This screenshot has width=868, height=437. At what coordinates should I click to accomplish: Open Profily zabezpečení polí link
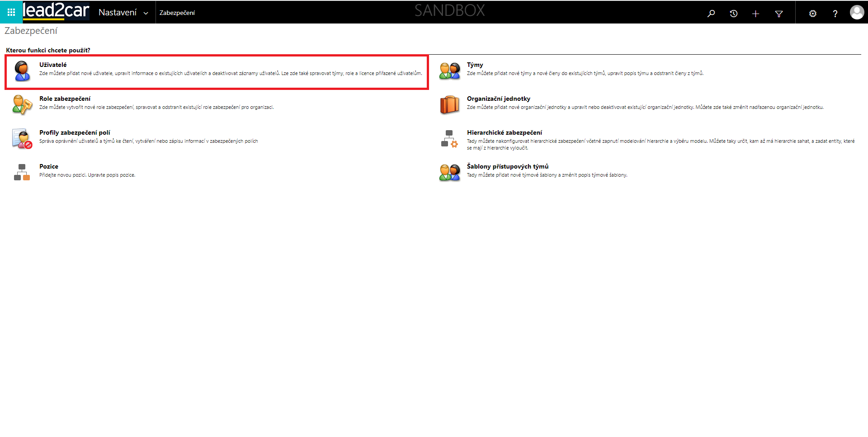75,132
